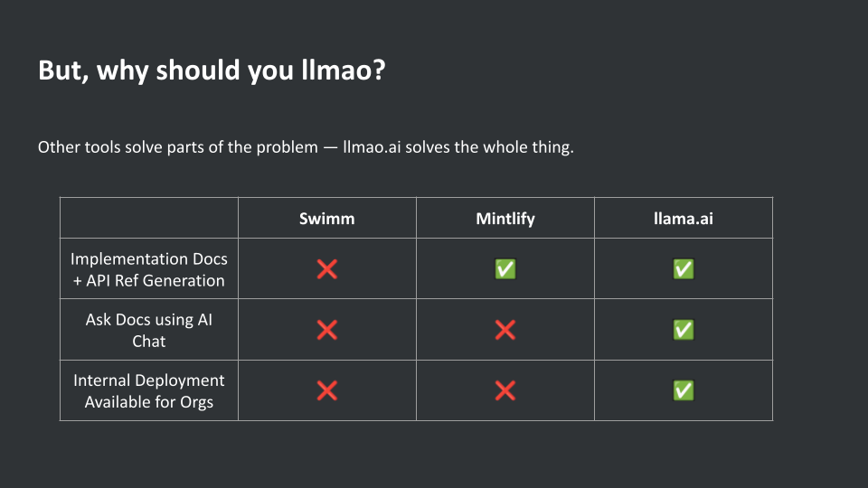
Task: Select the llama.ai column header
Action: [684, 218]
